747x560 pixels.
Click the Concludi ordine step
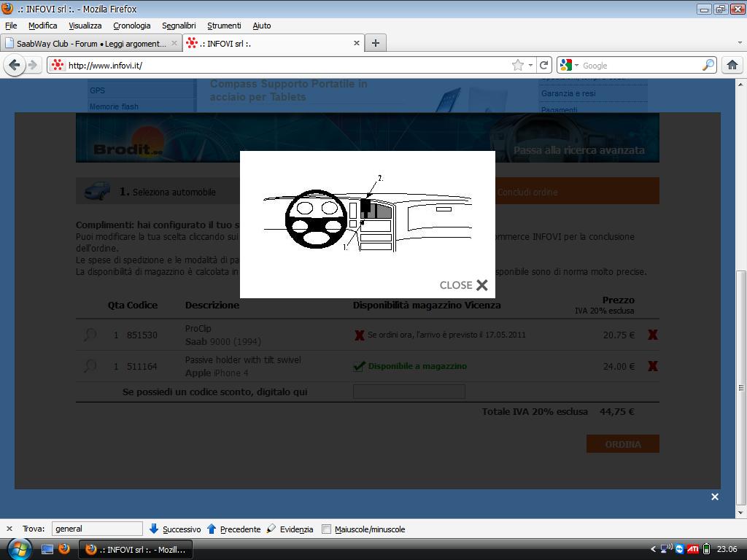coord(527,192)
